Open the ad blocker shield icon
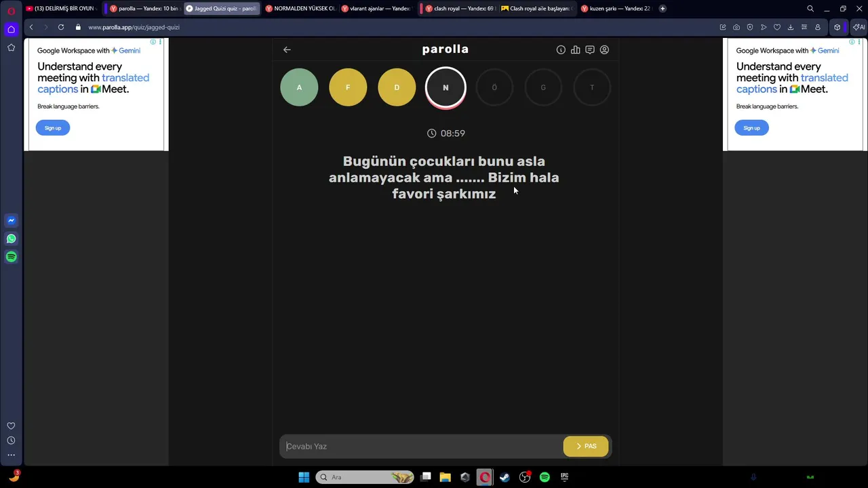 (750, 27)
